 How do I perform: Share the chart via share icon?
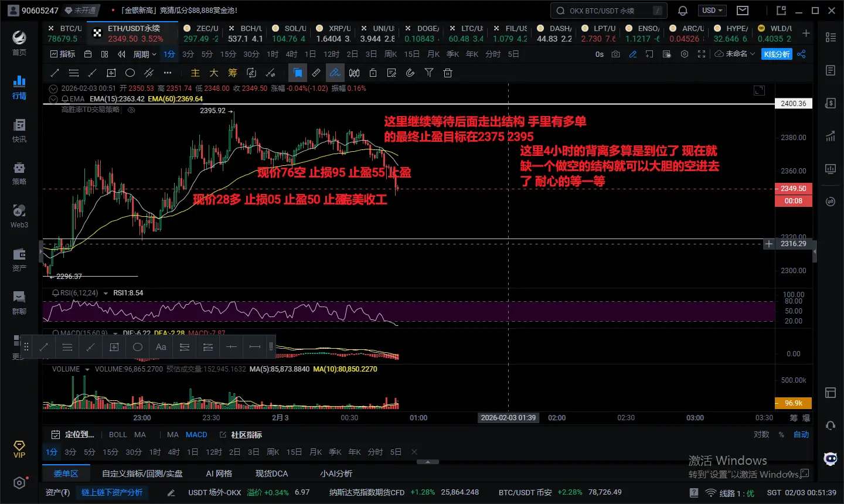click(x=801, y=54)
